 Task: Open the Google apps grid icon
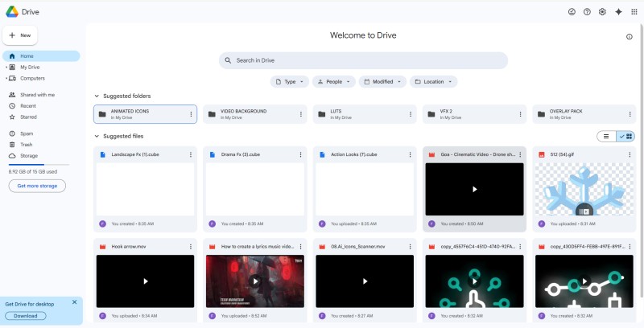(634, 12)
